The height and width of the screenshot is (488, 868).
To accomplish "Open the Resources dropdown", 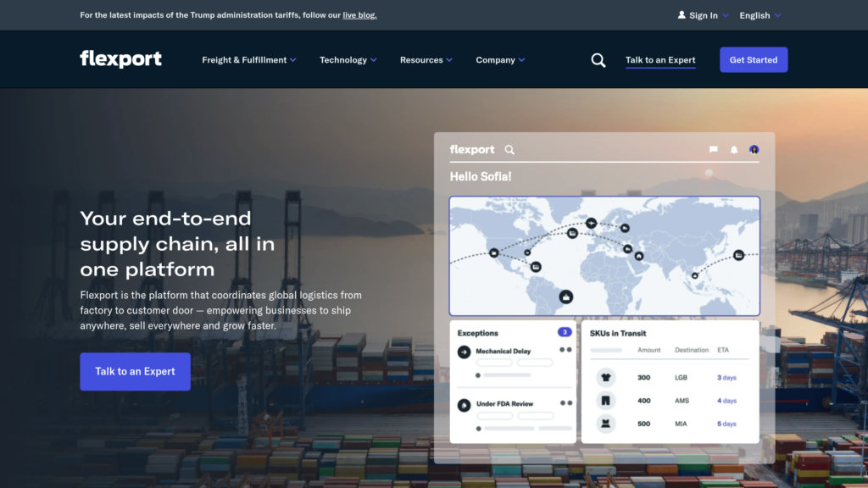I will tap(426, 59).
